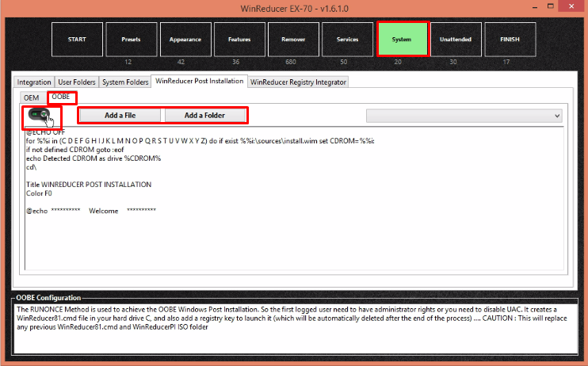
Task: Maximize the WinReducer window
Action: coord(551,6)
